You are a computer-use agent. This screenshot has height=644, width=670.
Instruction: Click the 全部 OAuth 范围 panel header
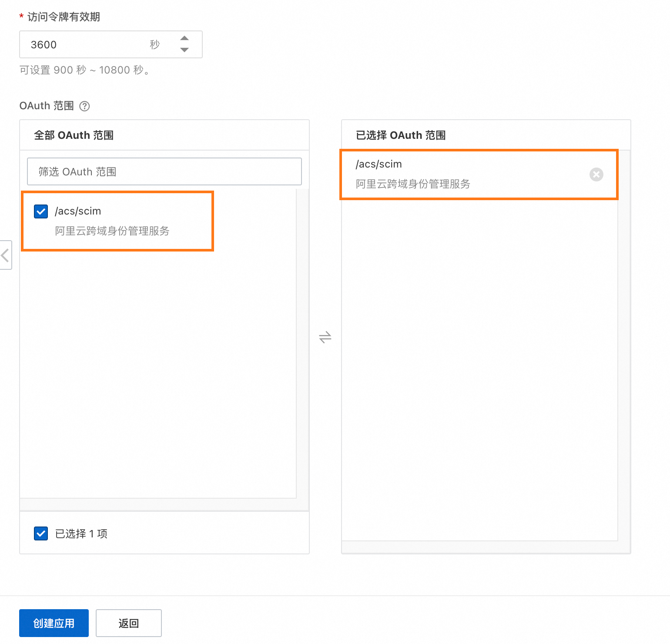(x=74, y=135)
